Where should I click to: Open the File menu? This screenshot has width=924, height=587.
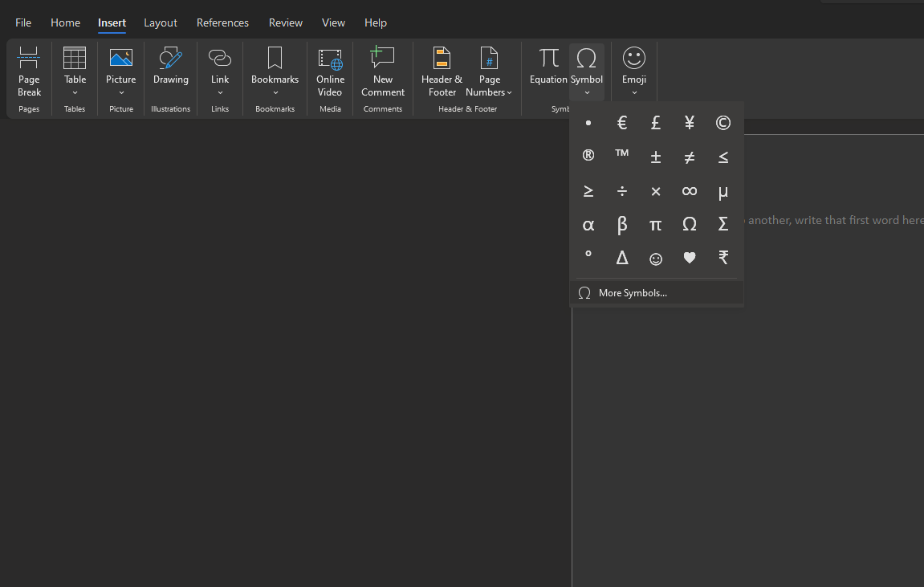tap(23, 22)
